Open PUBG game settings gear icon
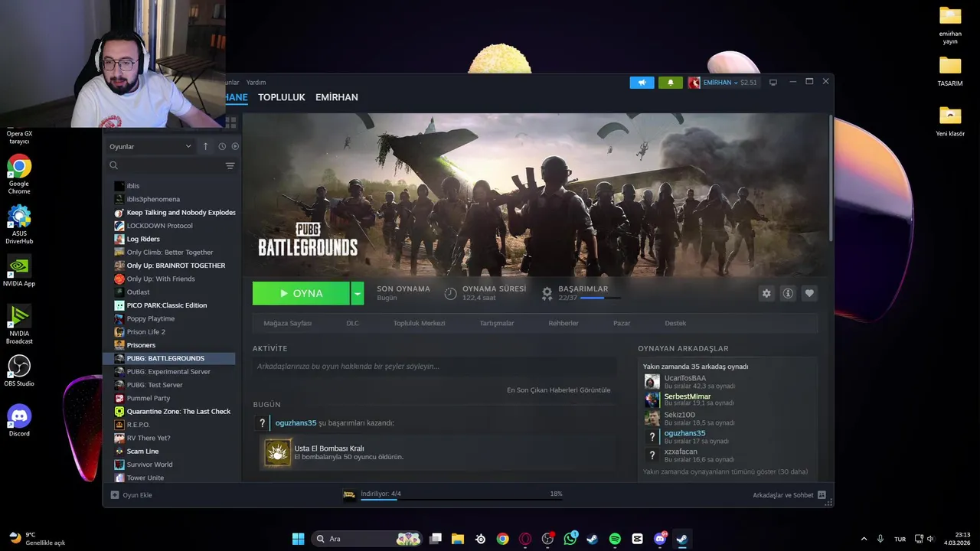Screen dimensions: 980x551 [766, 293]
